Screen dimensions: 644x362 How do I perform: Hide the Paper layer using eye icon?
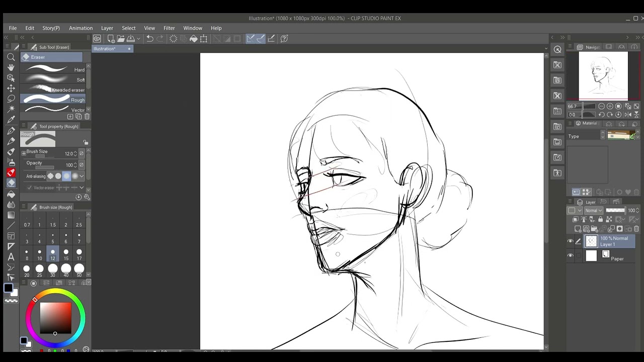(x=570, y=255)
